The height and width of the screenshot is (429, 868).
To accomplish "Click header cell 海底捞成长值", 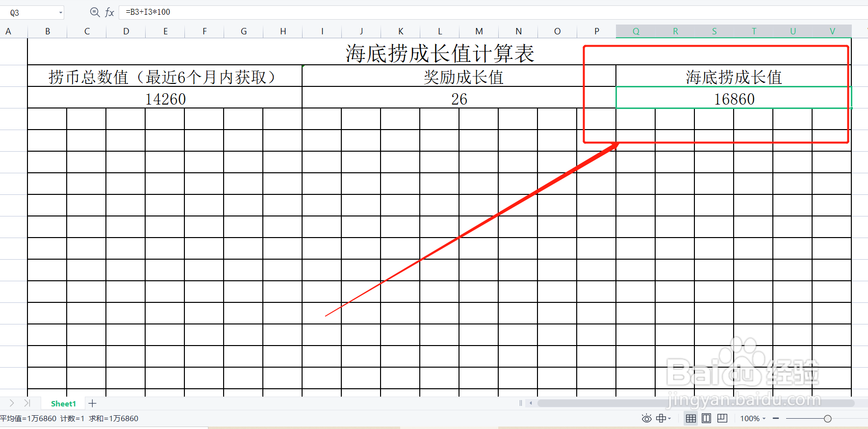I will (x=734, y=76).
